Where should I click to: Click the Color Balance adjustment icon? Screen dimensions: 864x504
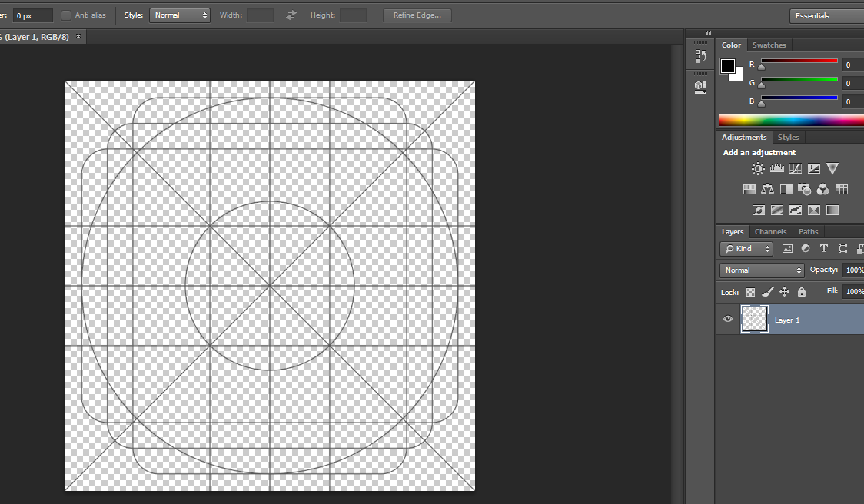767,189
